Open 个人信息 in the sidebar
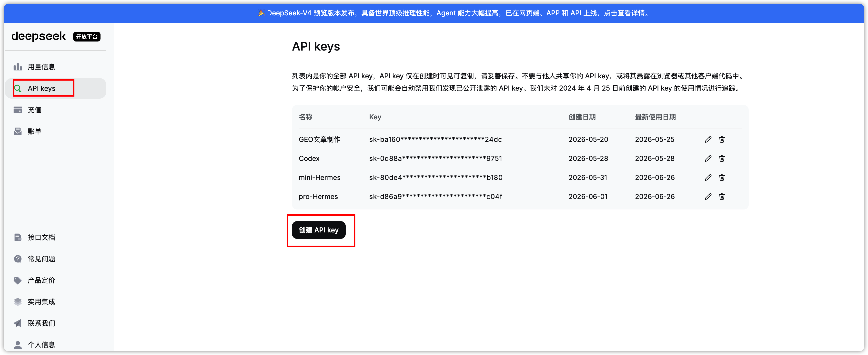 click(x=56, y=344)
